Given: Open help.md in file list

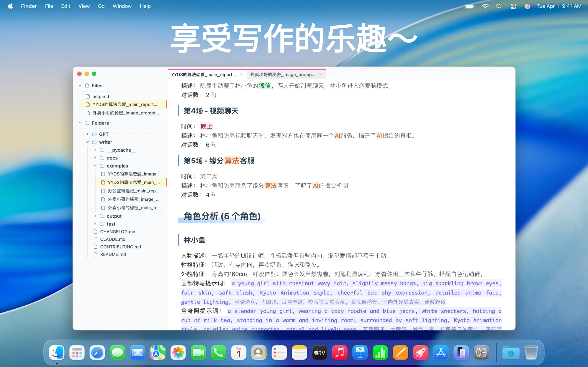Looking at the screenshot, I should [x=101, y=96].
